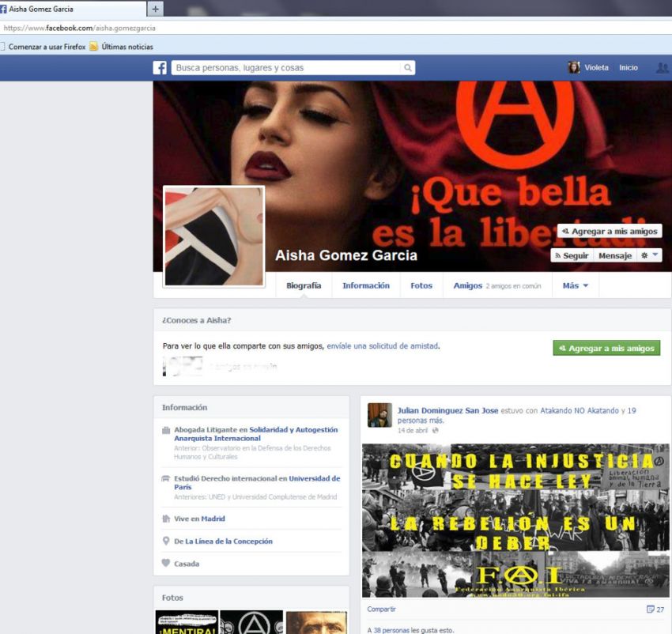Click the Fotos section header
Image resolution: width=672 pixels, height=634 pixels.
pyautogui.click(x=172, y=598)
